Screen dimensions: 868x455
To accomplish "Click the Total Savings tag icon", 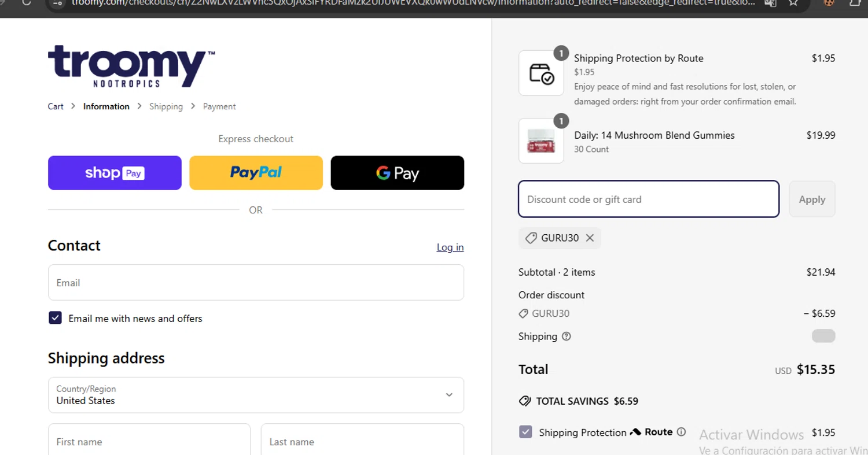I will click(525, 401).
